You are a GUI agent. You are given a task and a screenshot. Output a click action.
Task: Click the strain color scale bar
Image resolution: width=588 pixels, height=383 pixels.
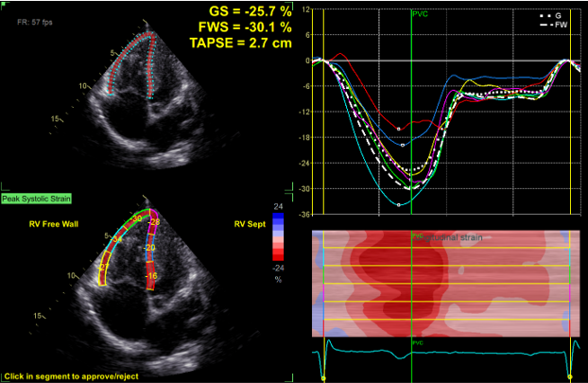[x=277, y=236]
